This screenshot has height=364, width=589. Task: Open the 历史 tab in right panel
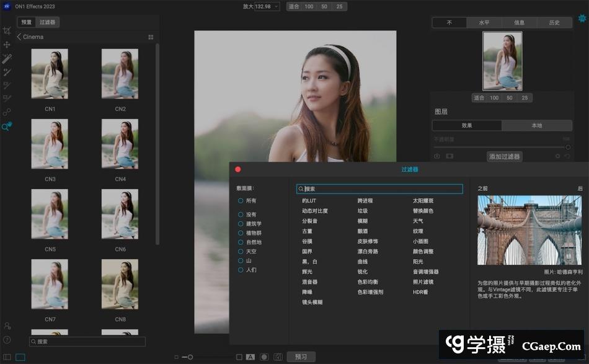point(554,23)
